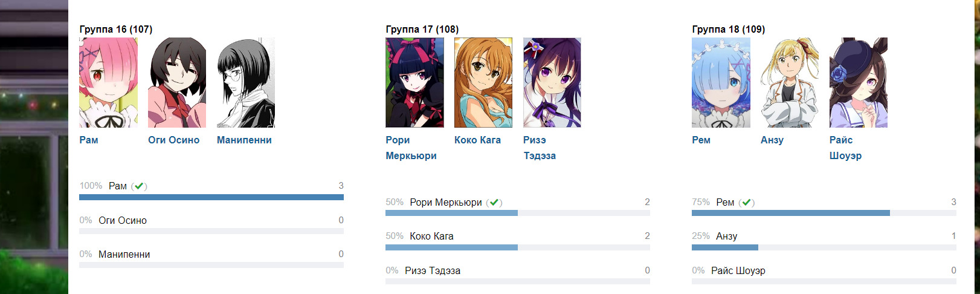Open the Коко Кага name link
This screenshot has height=294, width=980.
click(x=477, y=140)
